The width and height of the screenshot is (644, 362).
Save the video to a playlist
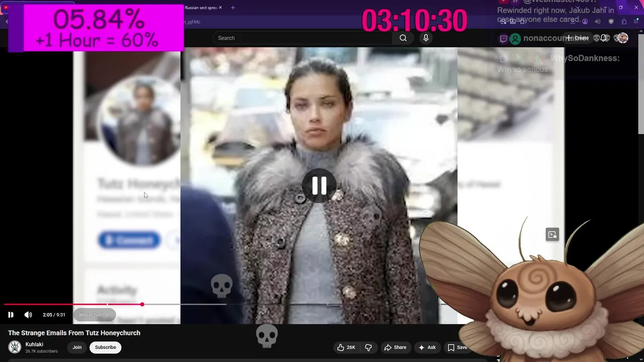pyautogui.click(x=458, y=347)
